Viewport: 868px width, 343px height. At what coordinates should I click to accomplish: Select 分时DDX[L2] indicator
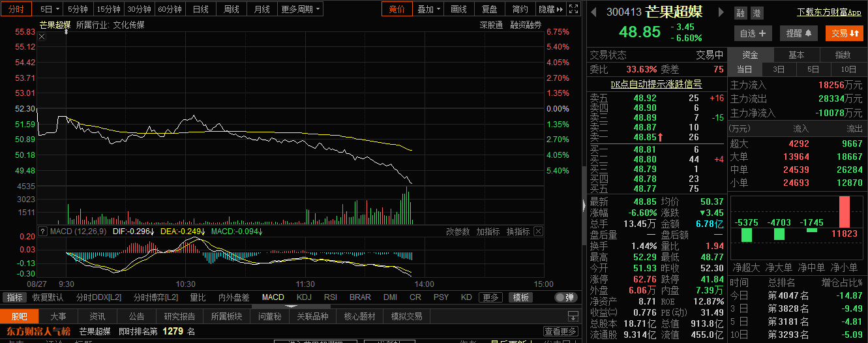click(x=99, y=297)
